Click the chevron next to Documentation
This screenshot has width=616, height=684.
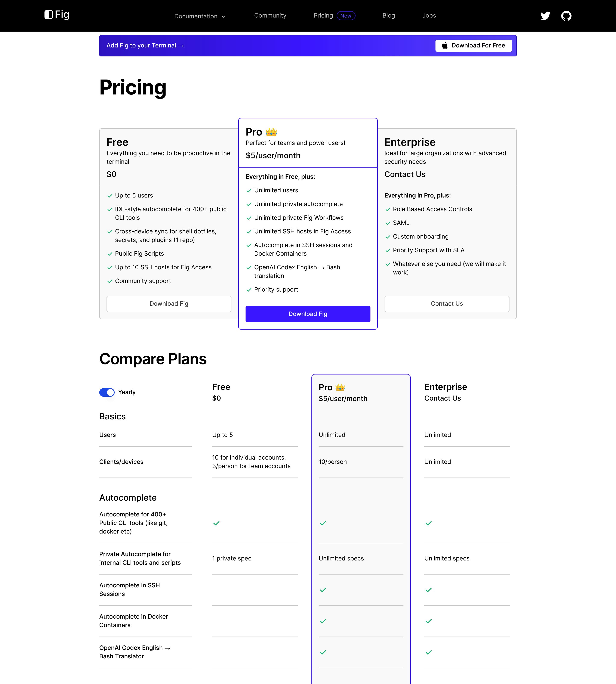223,17
